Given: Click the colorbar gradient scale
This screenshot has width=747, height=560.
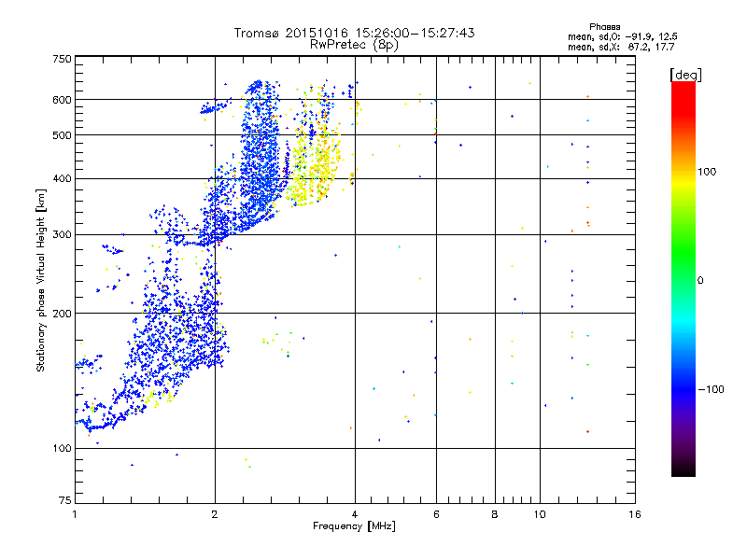Looking at the screenshot, I should point(684,278).
